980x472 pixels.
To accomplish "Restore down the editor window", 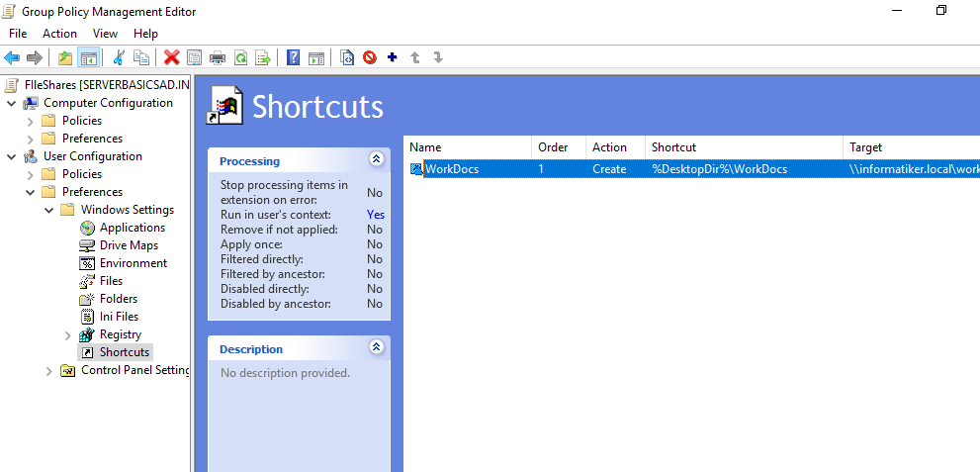I will click(941, 10).
